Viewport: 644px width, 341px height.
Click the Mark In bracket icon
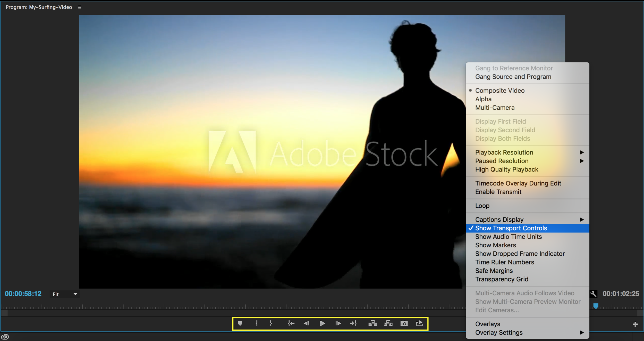(257, 323)
